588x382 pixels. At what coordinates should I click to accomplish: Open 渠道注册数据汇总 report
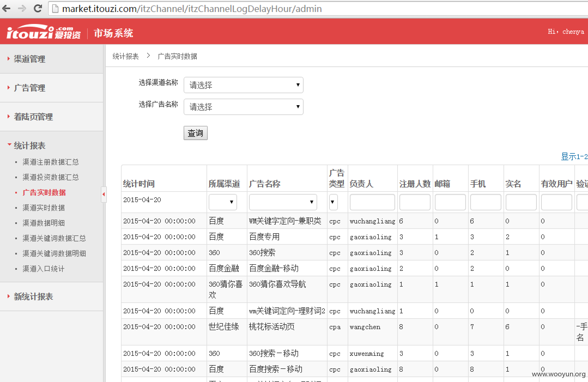click(x=51, y=162)
